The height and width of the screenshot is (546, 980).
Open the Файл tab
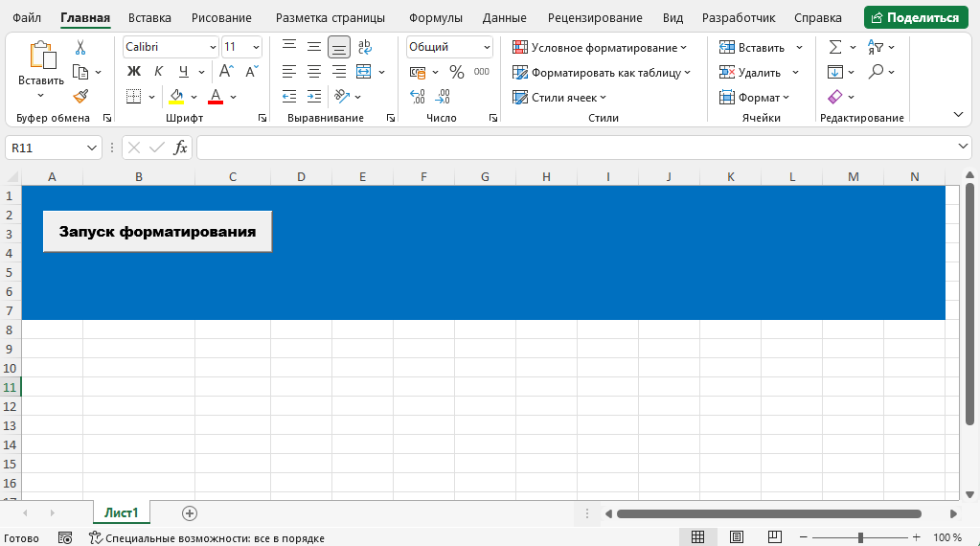tap(27, 17)
